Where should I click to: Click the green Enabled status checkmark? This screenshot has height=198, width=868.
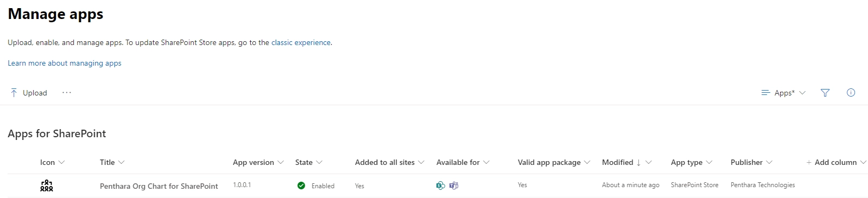[301, 186]
